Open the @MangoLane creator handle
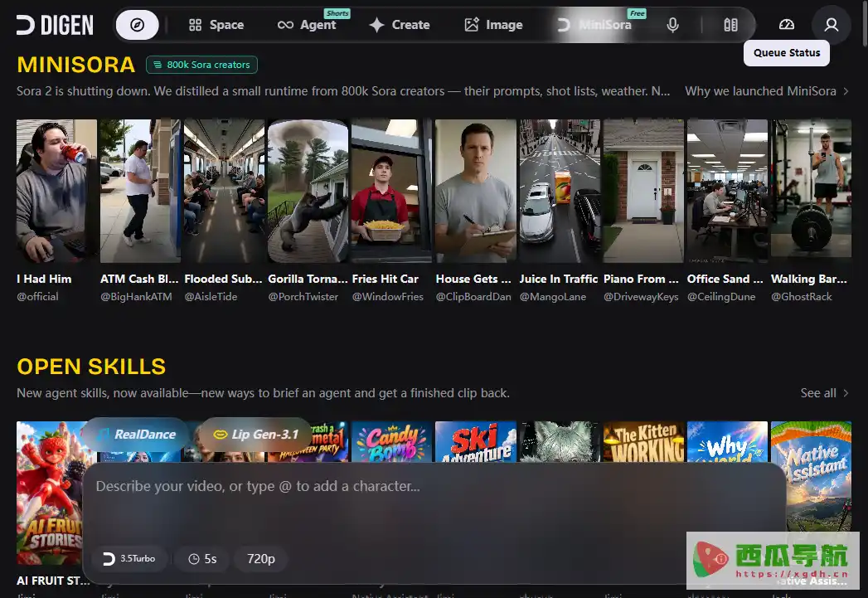Image resolution: width=868 pixels, height=598 pixels. (x=552, y=297)
